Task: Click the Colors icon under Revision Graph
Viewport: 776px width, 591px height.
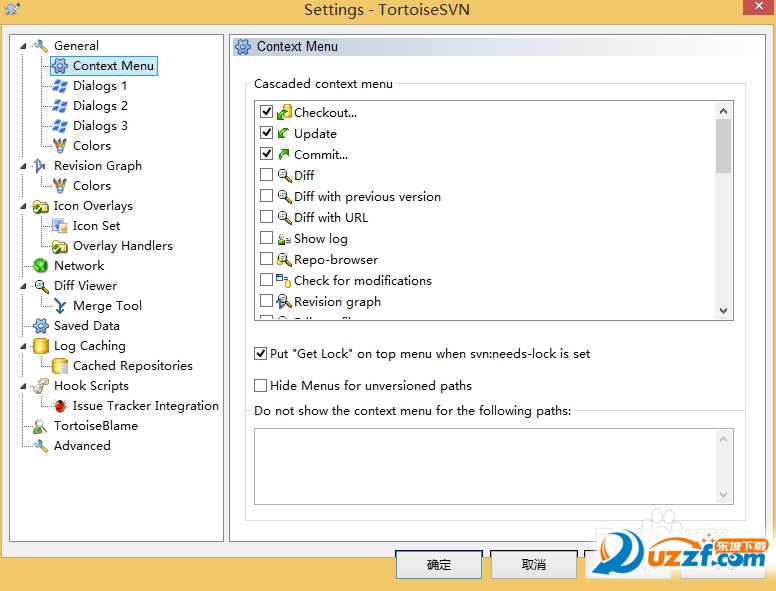Action: click(x=60, y=186)
